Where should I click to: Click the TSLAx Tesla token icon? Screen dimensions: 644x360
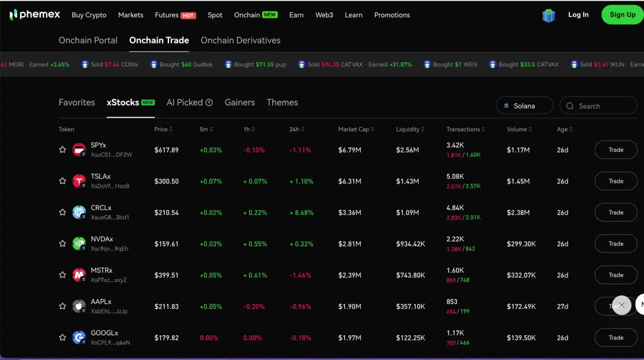point(79,181)
